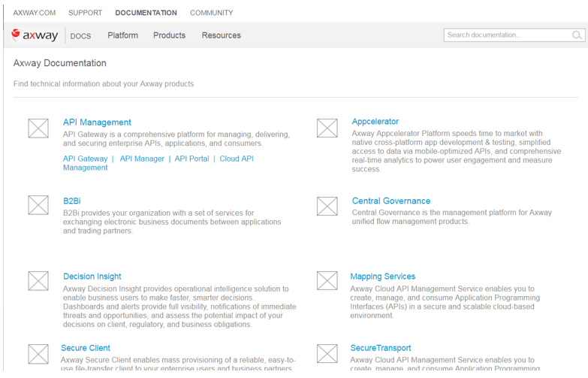
Task: Go to the SUPPORT top menu item
Action: [85, 13]
